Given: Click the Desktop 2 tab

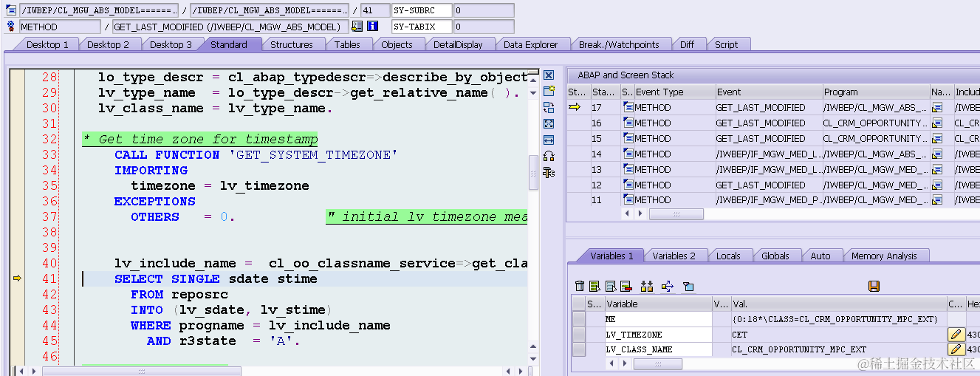Looking at the screenshot, I should click(109, 44).
